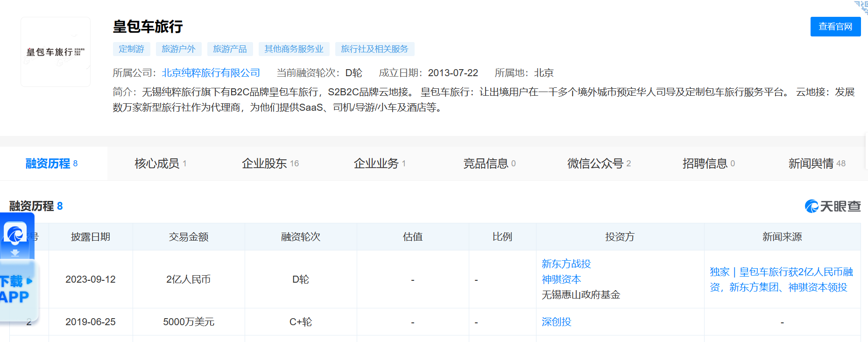Open investor link 新东方战投
868x342 pixels.
tap(566, 264)
